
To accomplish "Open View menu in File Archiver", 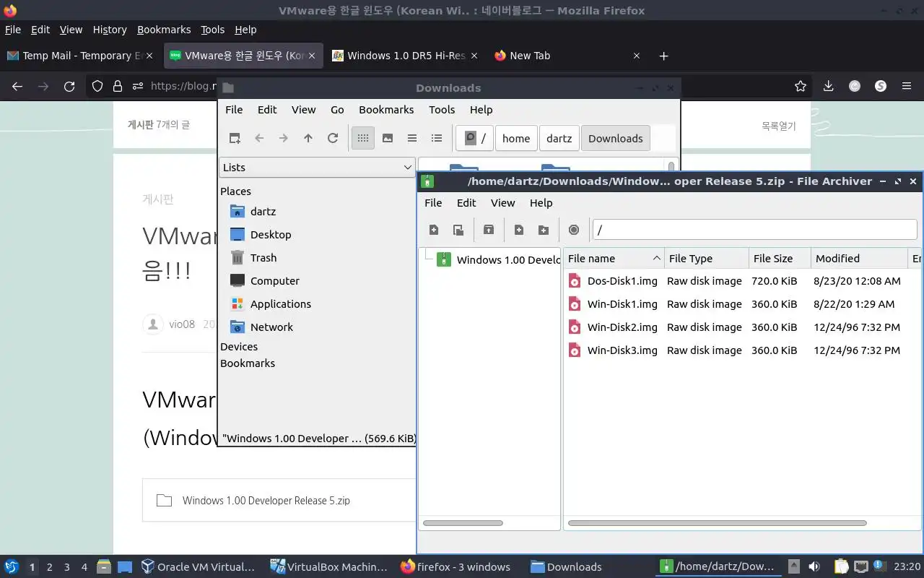I will point(503,203).
